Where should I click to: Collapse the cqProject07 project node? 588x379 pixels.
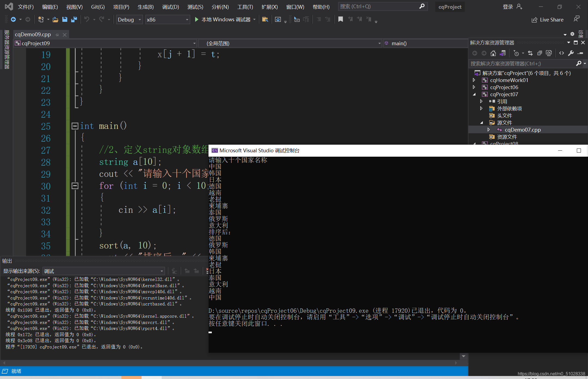(474, 94)
